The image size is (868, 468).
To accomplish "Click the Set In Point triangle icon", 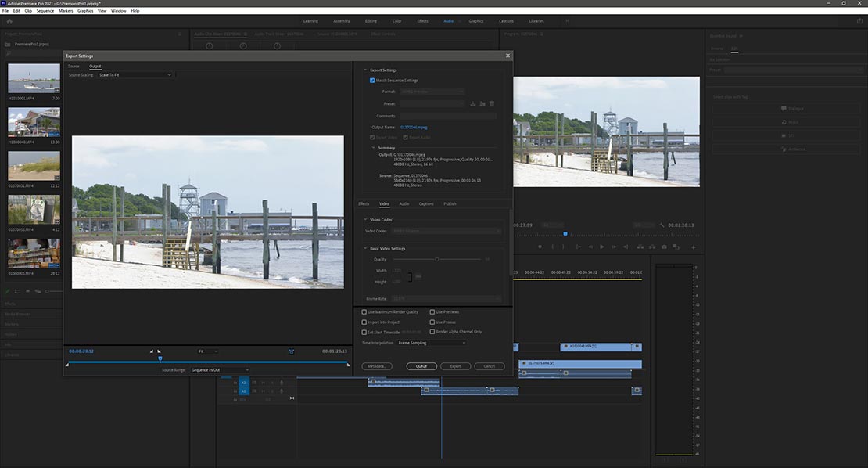I will [x=151, y=351].
